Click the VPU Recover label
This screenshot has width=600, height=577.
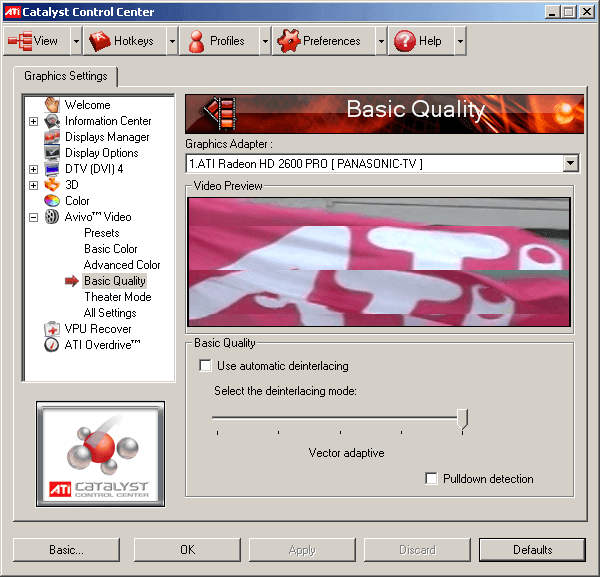[98, 329]
